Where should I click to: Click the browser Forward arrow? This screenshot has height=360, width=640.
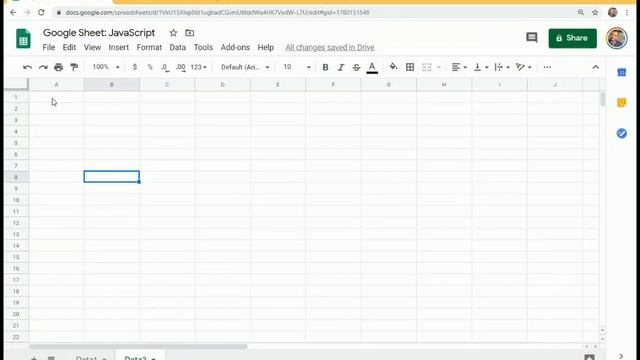[x=27, y=13]
